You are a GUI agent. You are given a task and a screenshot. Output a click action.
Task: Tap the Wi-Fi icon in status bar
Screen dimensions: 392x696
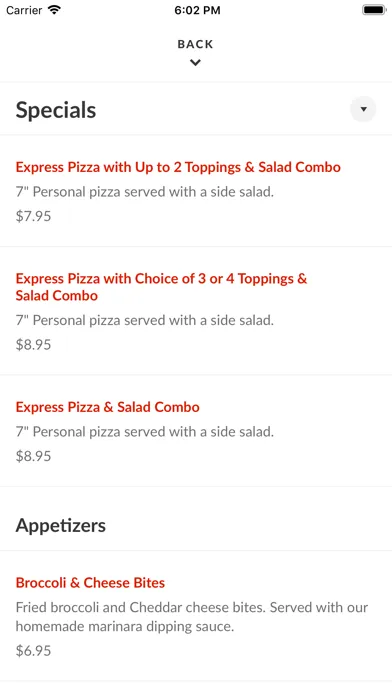tap(54, 10)
